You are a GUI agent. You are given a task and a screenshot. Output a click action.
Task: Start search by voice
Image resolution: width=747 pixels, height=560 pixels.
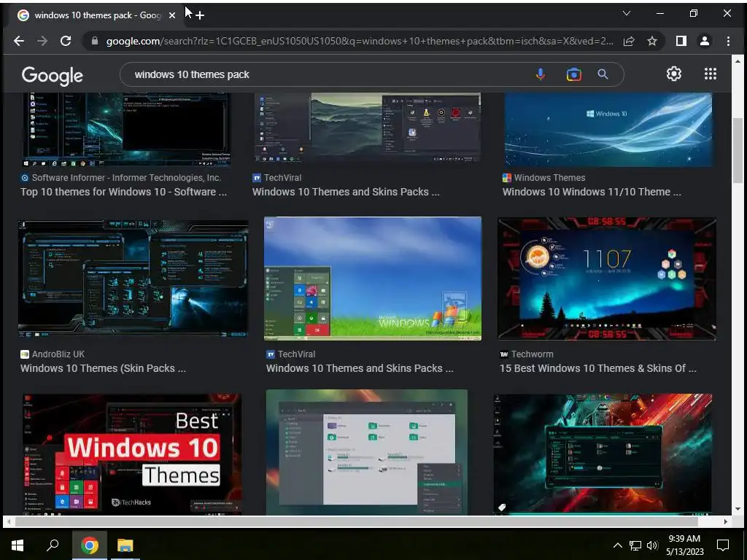(541, 74)
